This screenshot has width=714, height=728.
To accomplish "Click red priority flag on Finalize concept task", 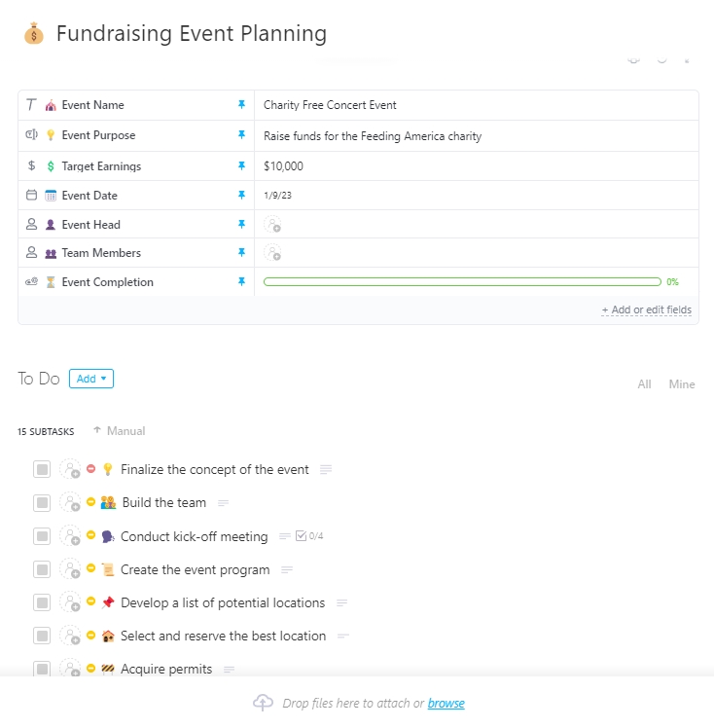I will pos(91,469).
